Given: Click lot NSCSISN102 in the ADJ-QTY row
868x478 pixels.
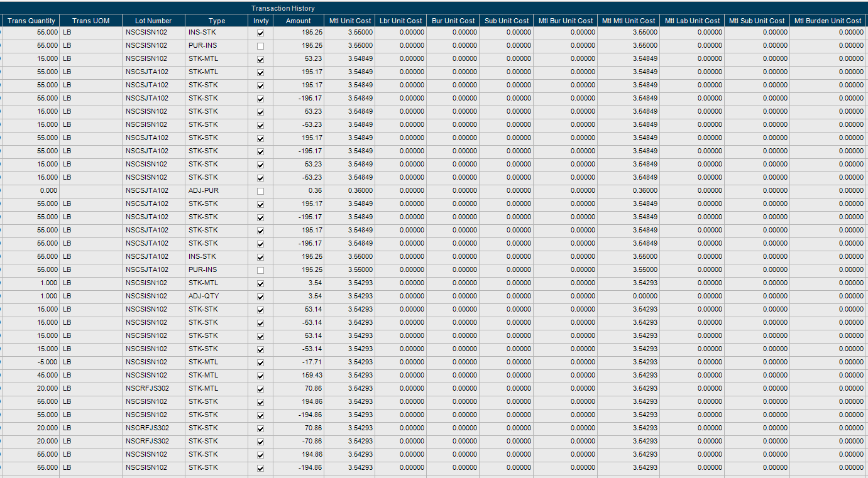Looking at the screenshot, I should (x=154, y=296).
